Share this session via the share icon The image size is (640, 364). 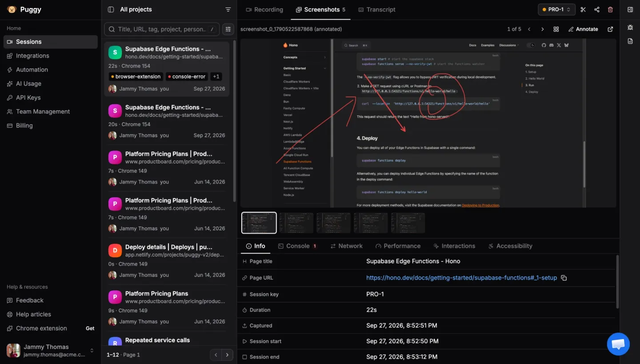tap(597, 9)
